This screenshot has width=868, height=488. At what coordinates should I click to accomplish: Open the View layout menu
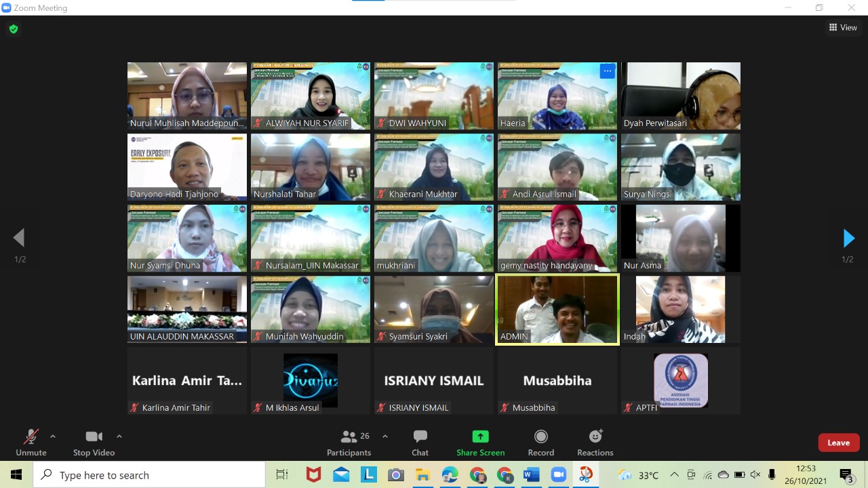tap(843, 28)
